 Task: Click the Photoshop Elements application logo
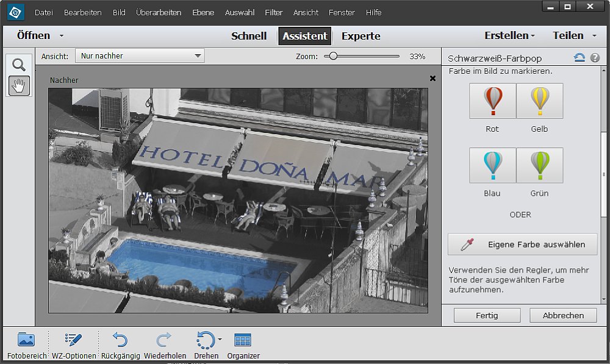point(16,12)
